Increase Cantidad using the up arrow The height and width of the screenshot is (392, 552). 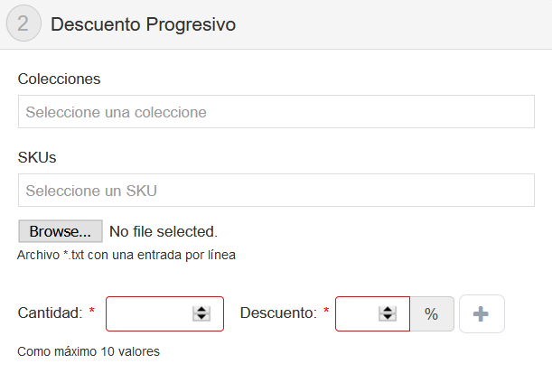[201, 309]
